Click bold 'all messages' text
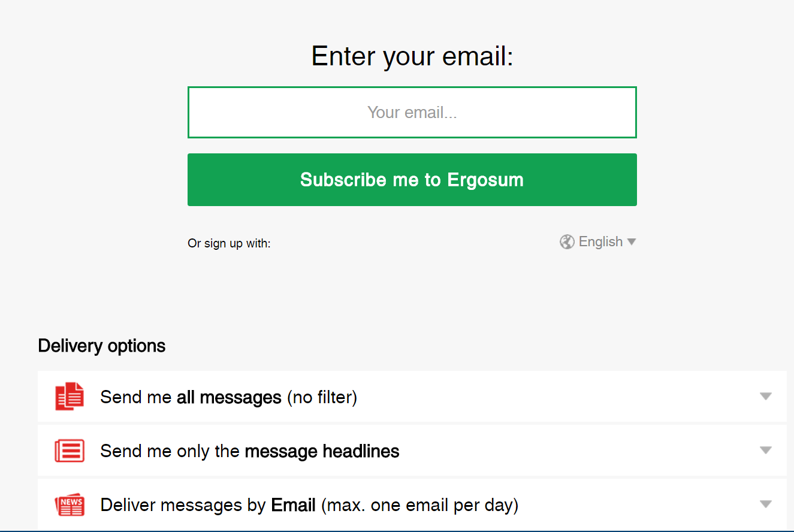Viewport: 794px width, 532px height. point(229,397)
